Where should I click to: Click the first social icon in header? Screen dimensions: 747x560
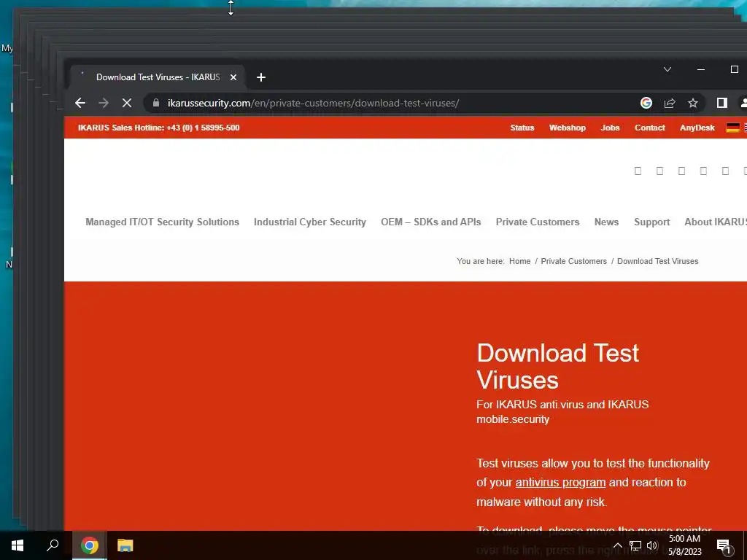638,171
